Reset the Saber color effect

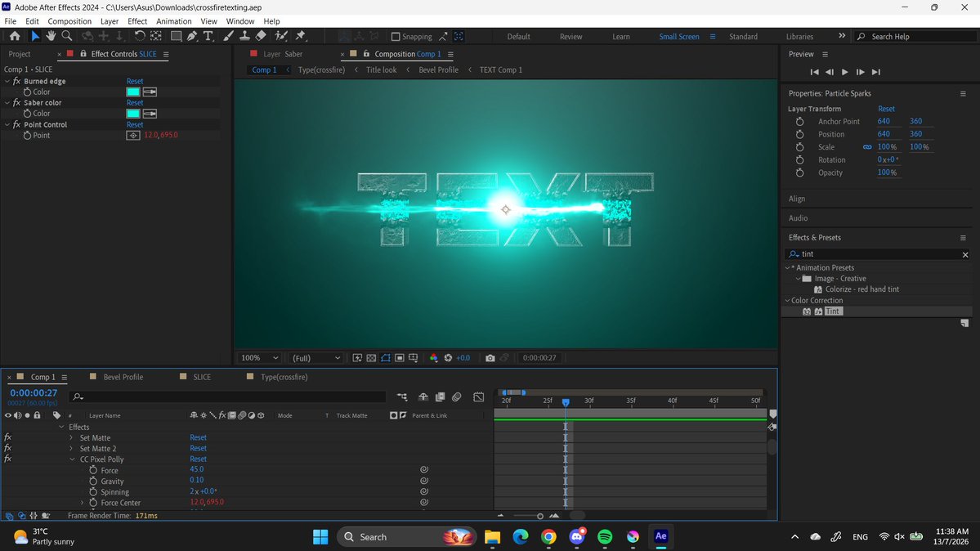[x=134, y=102]
